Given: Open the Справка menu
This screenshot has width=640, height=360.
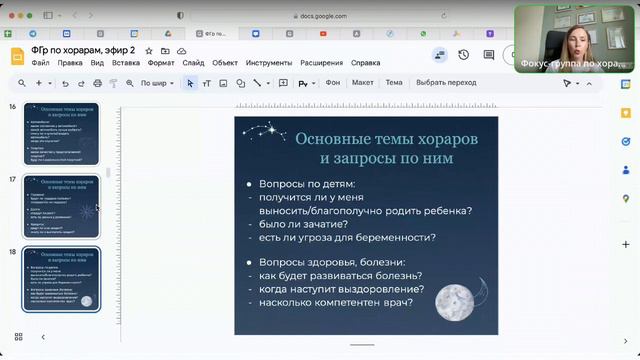Looking at the screenshot, I should pyautogui.click(x=366, y=63).
